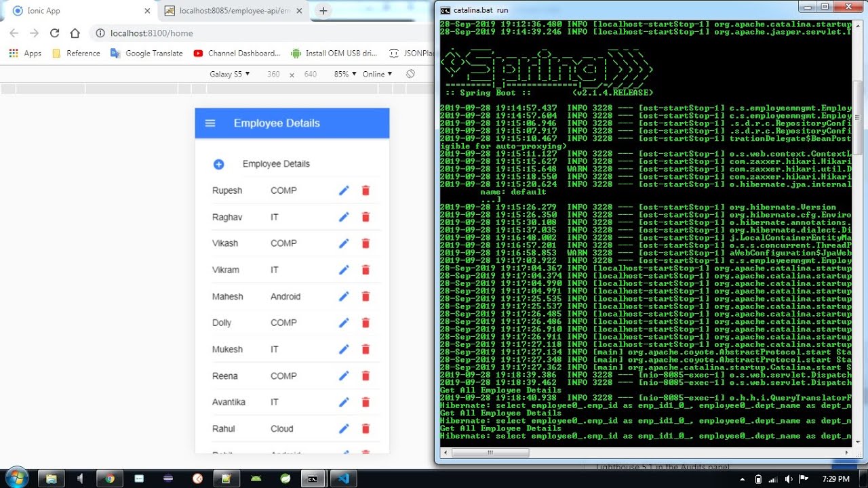Open the Galaxy S5 device dropdown

pos(230,74)
